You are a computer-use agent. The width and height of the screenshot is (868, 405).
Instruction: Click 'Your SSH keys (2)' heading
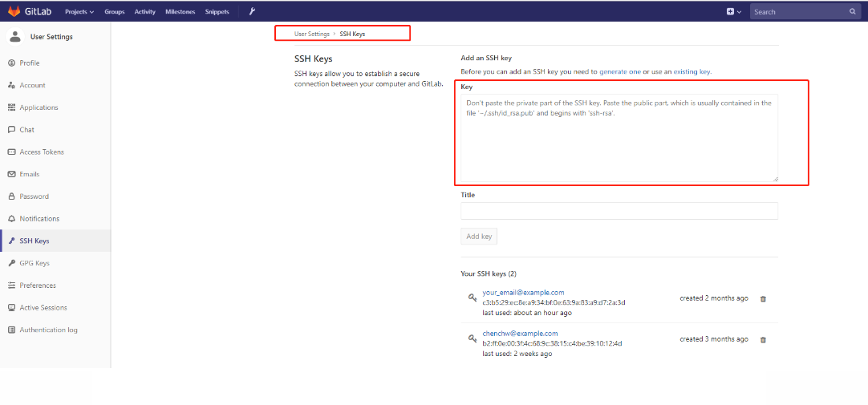coord(489,273)
